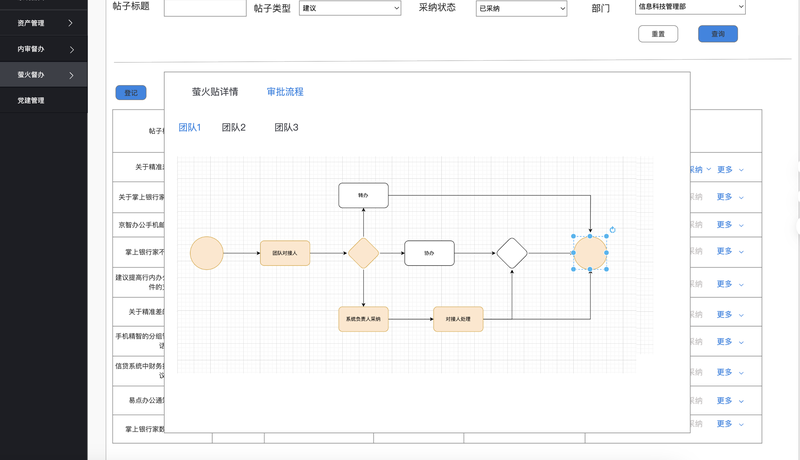Switch to the 审批流程 tab

[285, 92]
